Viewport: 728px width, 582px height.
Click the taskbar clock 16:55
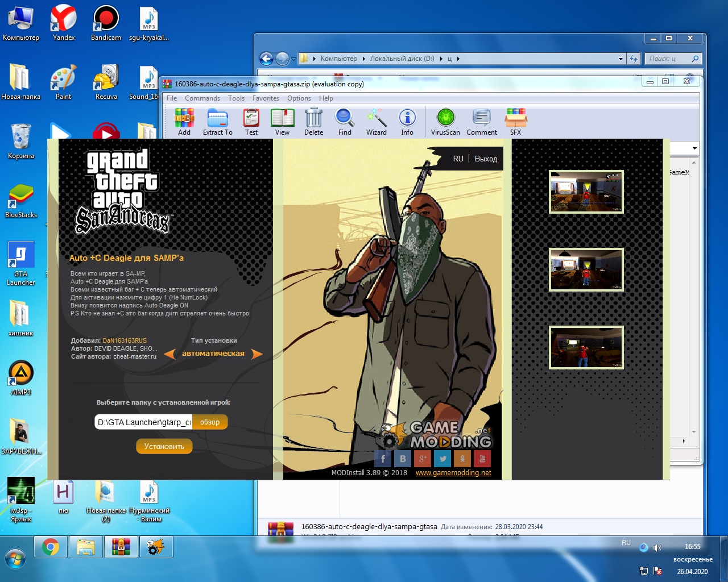[693, 547]
